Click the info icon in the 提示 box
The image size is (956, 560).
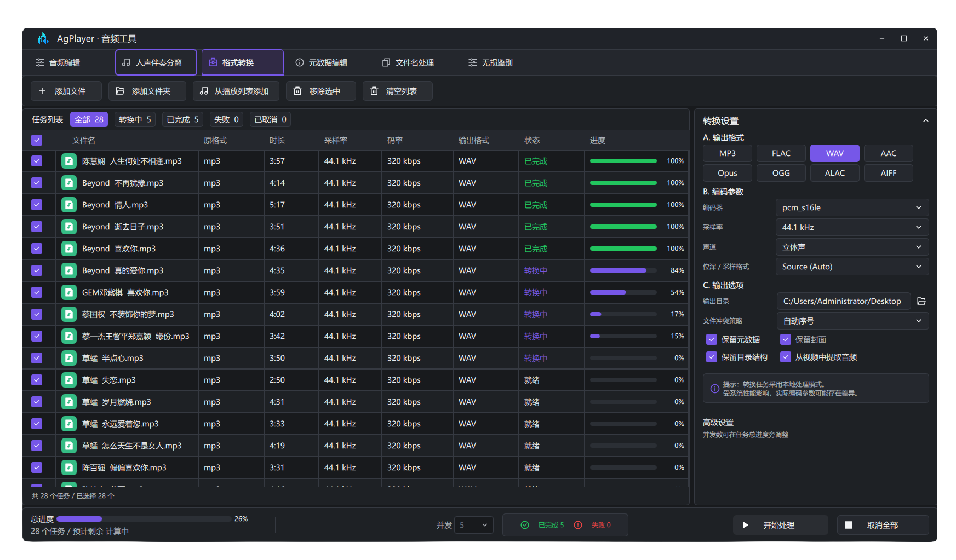[715, 389]
